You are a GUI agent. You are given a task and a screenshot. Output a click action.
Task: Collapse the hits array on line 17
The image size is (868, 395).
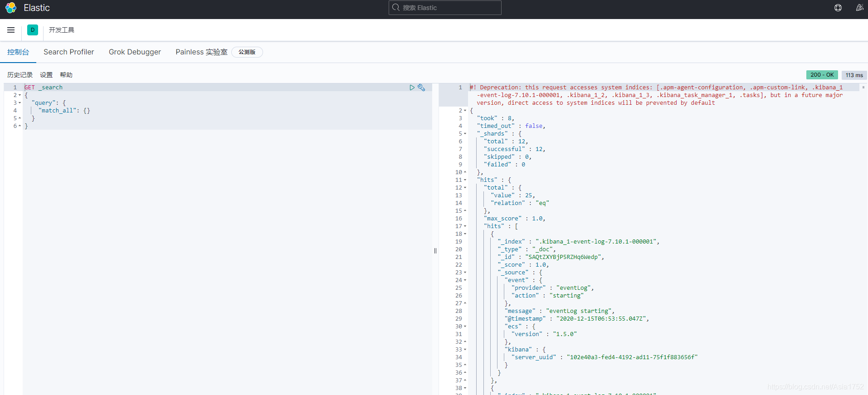coord(465,226)
